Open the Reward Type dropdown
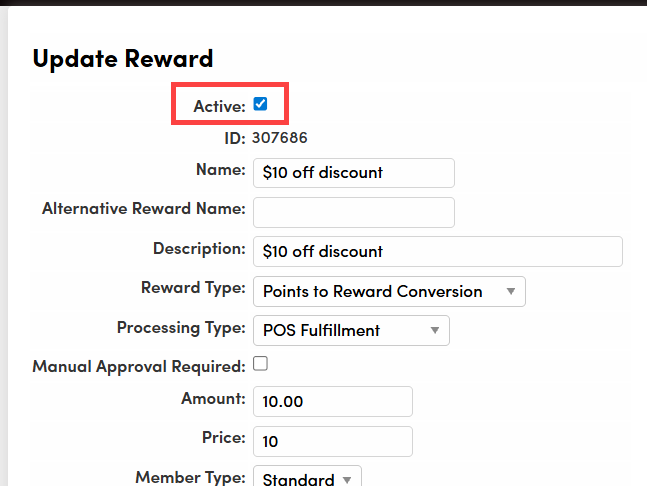The height and width of the screenshot is (486, 647). 389,291
